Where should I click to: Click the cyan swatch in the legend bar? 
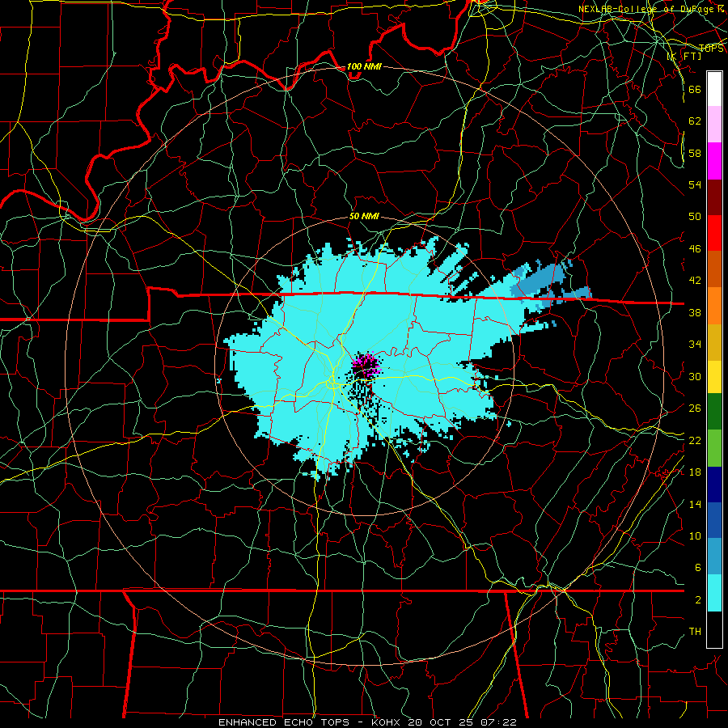pos(714,593)
